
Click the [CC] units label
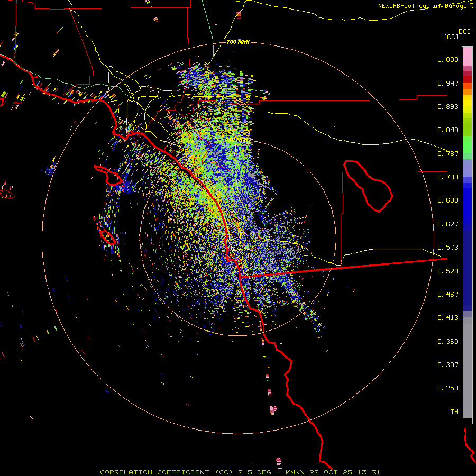point(451,36)
